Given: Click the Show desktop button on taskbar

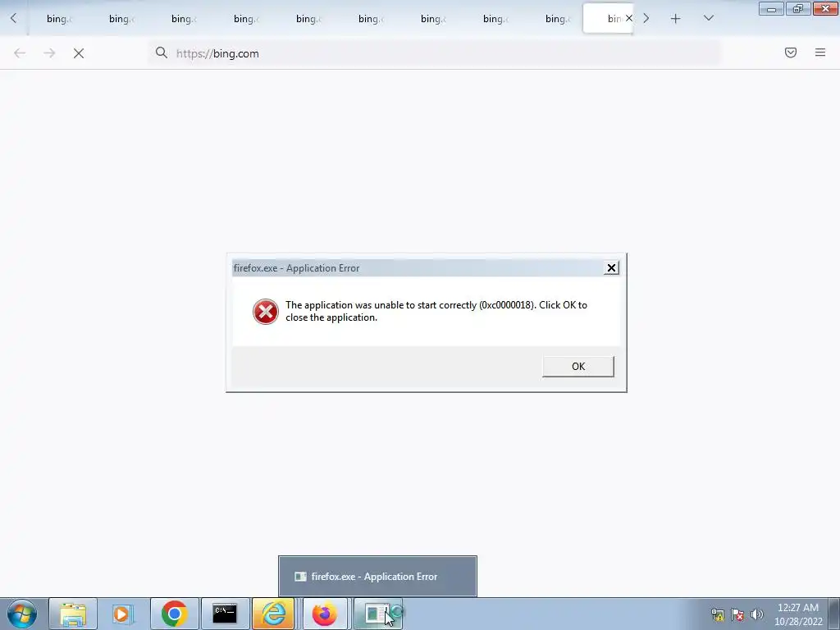Looking at the screenshot, I should [x=834, y=614].
